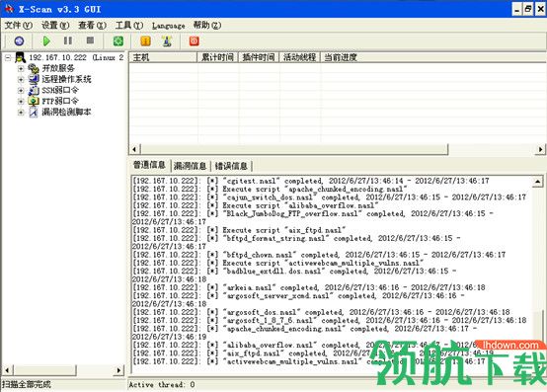
Task: Pause the scan using pause icon
Action: 68,40
